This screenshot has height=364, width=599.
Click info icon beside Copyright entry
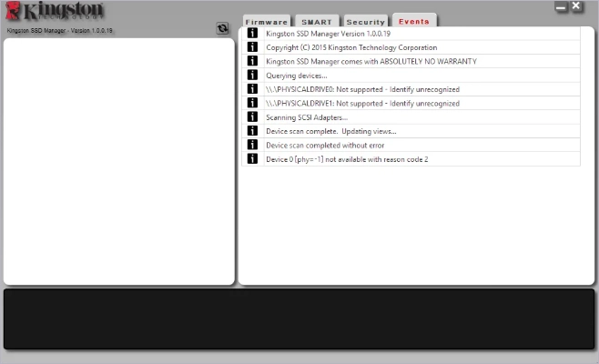pyautogui.click(x=252, y=47)
